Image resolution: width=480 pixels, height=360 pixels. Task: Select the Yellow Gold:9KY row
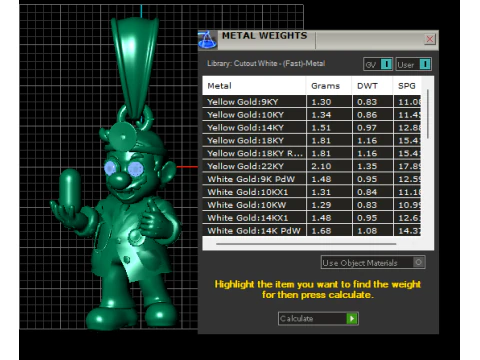pos(311,102)
